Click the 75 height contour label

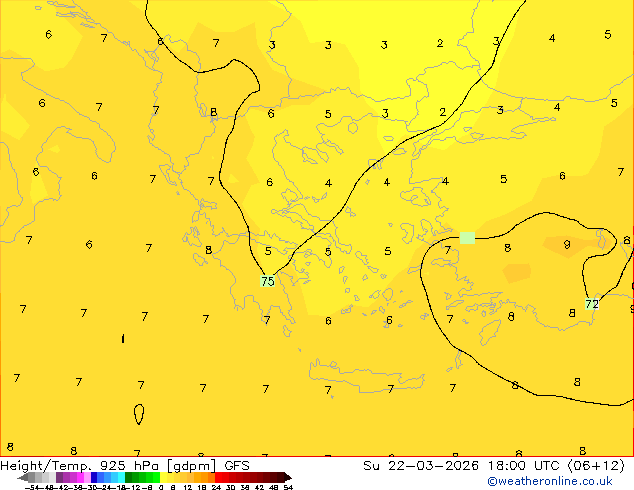268,281
